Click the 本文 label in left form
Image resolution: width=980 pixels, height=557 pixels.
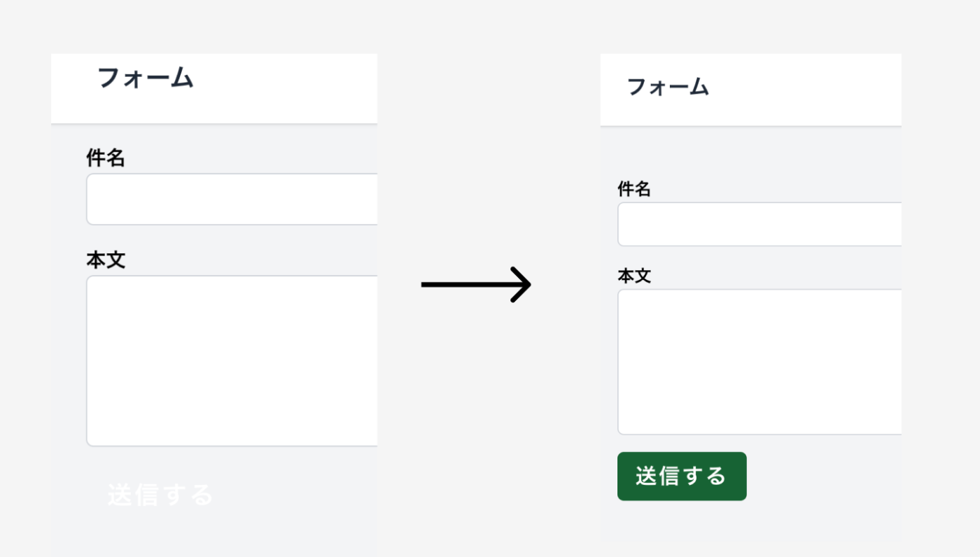click(x=106, y=260)
